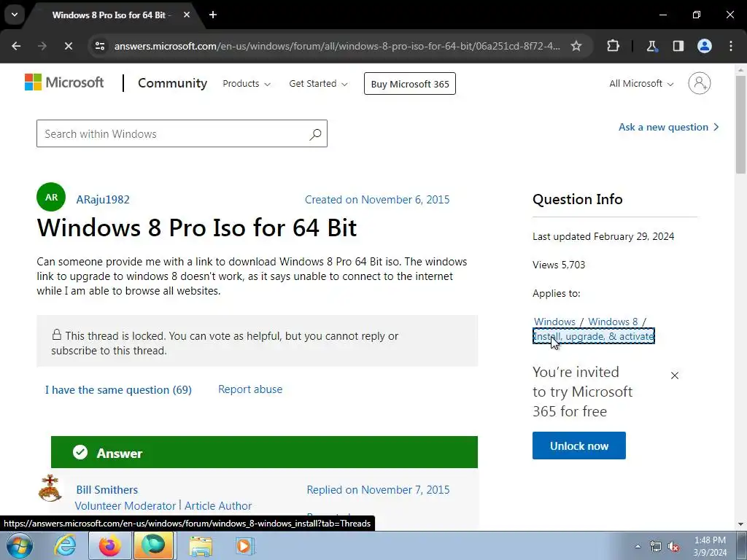Expand the Get Started dropdown
The image size is (747, 560).
coord(318,84)
